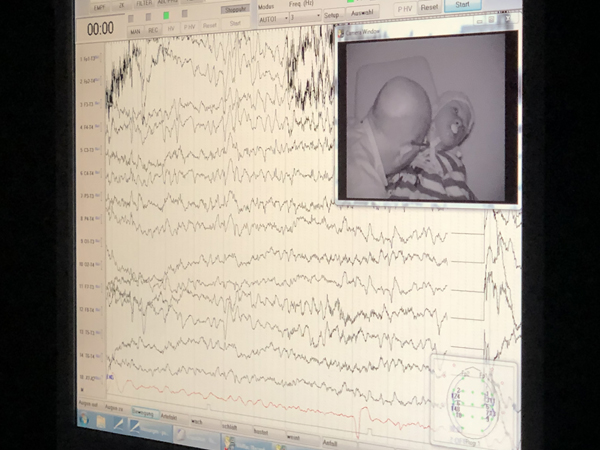Click the Reset button beside Start
The width and height of the screenshot is (600, 450).
(429, 7)
